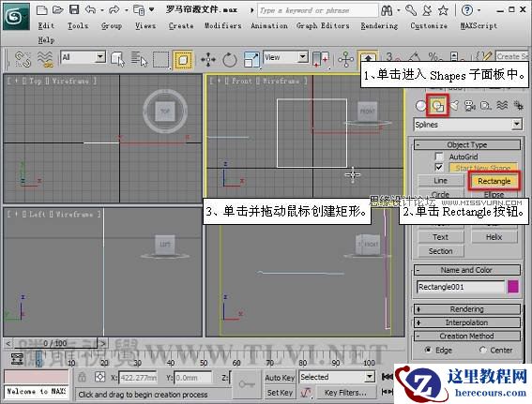Screen dimensions: 532x404
Task: Select the Center creation method radio
Action: [483, 350]
